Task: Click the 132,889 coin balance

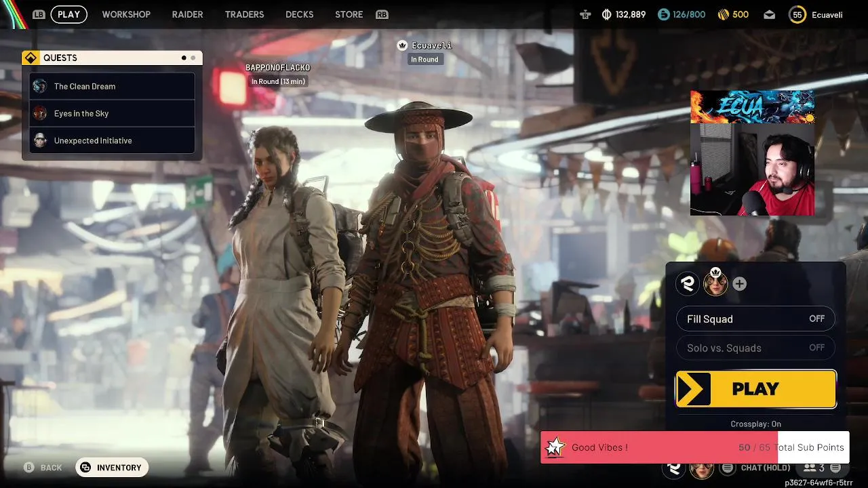Action: pyautogui.click(x=631, y=14)
